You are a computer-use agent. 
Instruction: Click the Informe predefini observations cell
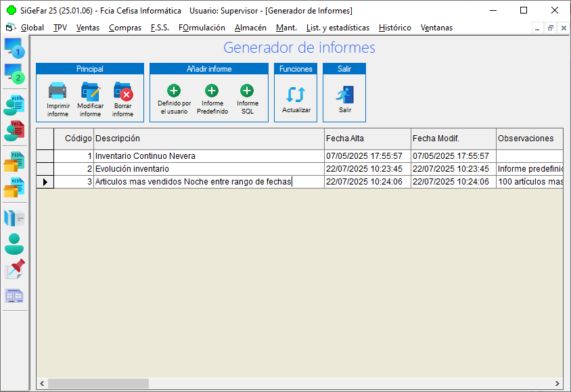pyautogui.click(x=530, y=169)
